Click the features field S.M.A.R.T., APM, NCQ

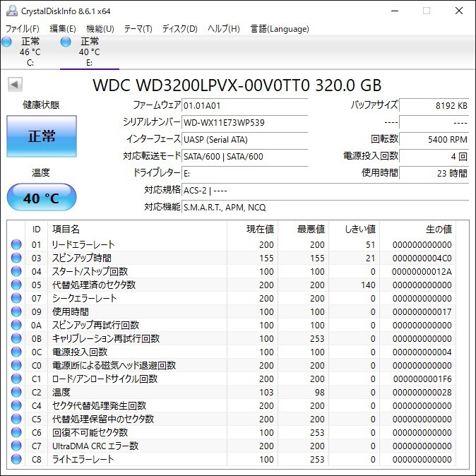tap(326, 208)
